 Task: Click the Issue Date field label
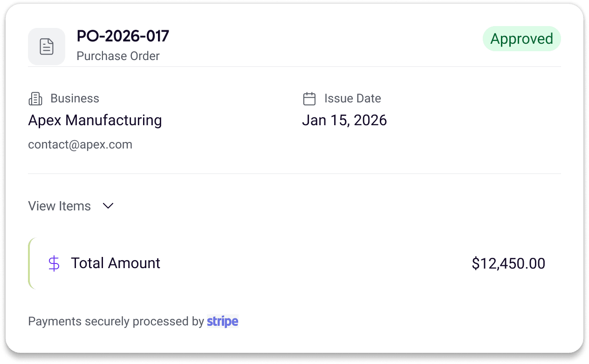[353, 99]
